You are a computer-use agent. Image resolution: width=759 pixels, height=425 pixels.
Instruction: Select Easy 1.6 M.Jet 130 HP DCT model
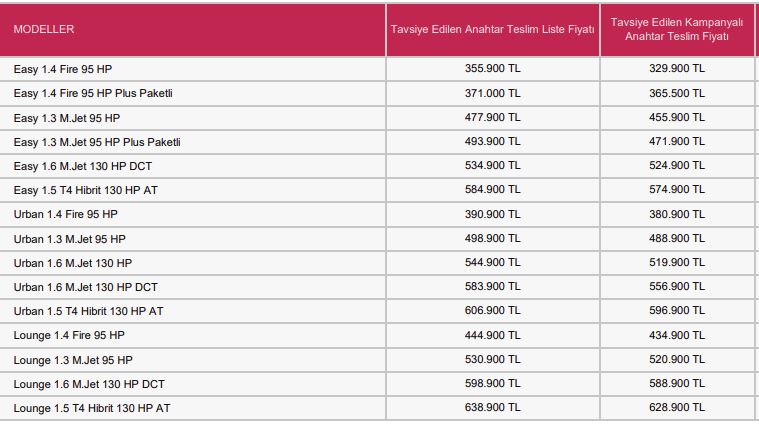click(x=83, y=166)
